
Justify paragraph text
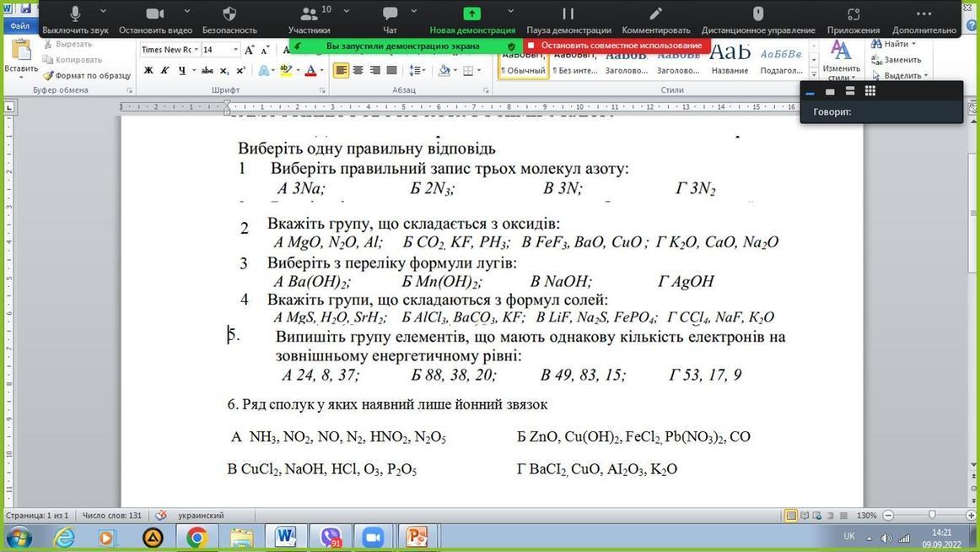[392, 70]
